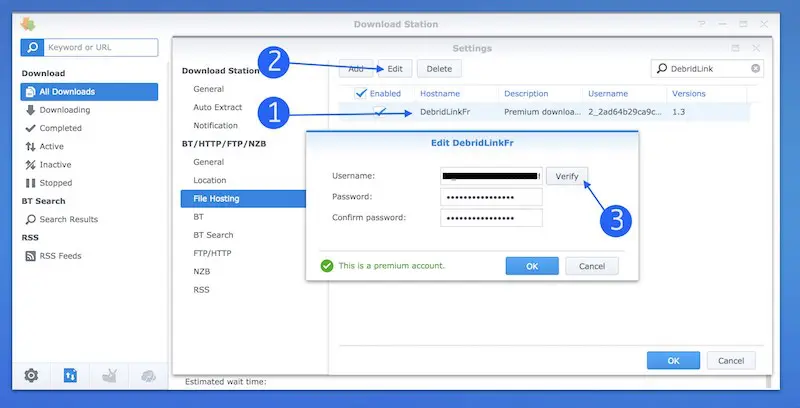The height and width of the screenshot is (408, 800).
Task: Confirm the Edit DebridLinkFr dialog with OK
Action: [532, 266]
